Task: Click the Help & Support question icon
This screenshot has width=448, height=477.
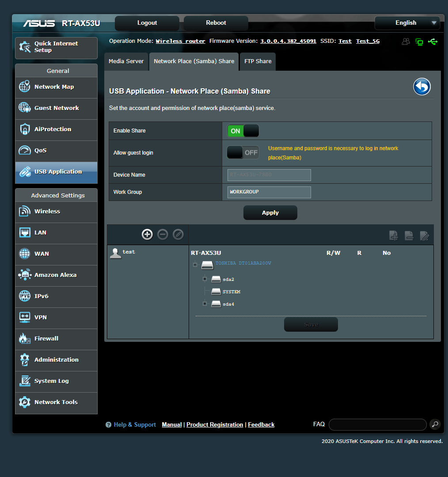Action: tap(108, 425)
